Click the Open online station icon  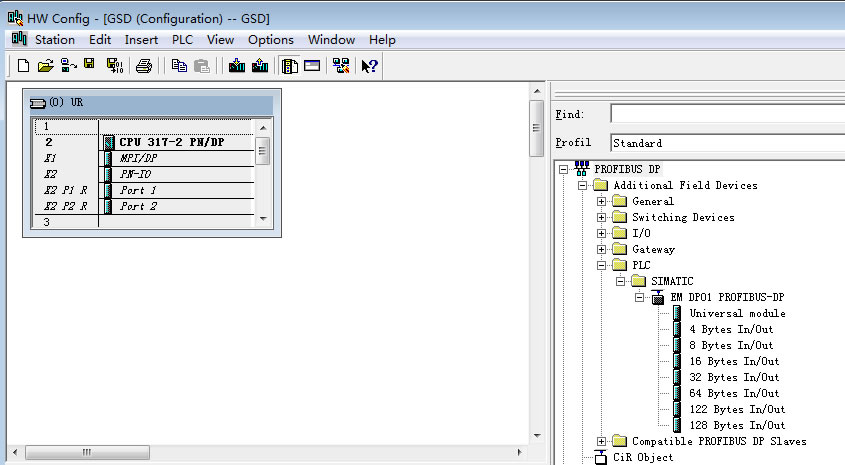68,66
